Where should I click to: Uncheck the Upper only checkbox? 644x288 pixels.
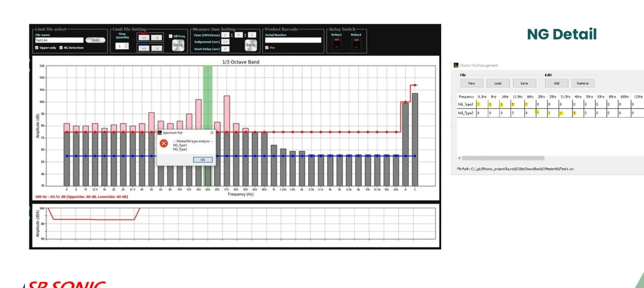click(37, 48)
